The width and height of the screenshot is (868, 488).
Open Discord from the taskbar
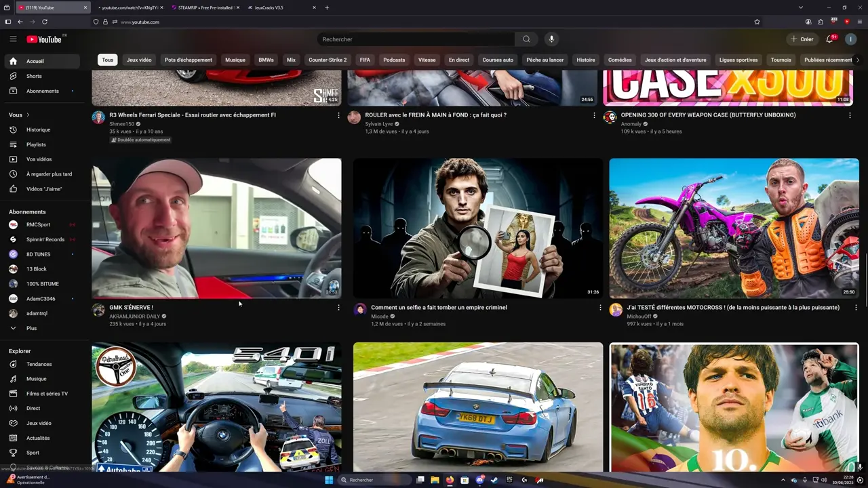pos(479,480)
